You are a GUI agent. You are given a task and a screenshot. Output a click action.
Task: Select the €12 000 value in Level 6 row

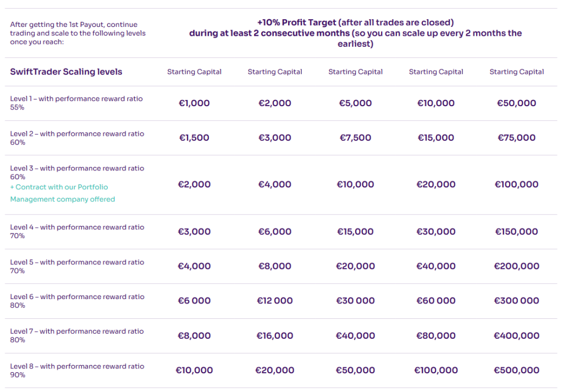point(275,301)
